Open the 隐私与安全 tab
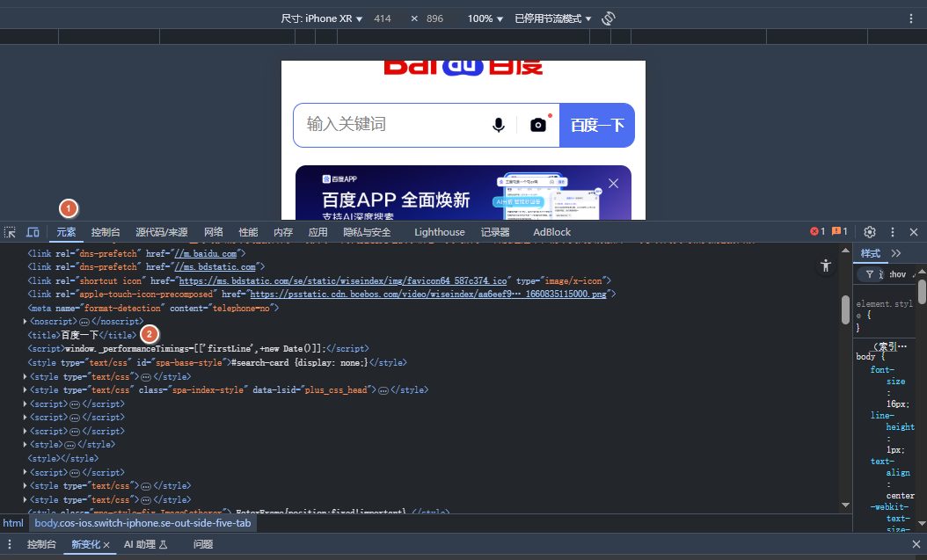Viewport: 927px width, 560px height. (367, 232)
